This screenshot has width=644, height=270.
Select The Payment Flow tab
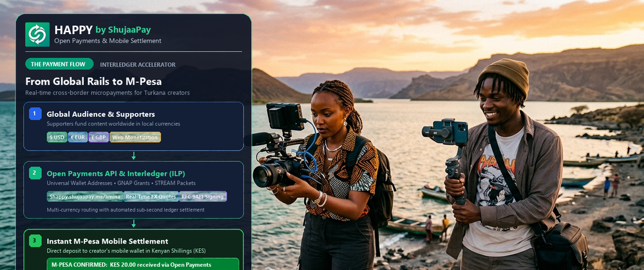tap(59, 64)
